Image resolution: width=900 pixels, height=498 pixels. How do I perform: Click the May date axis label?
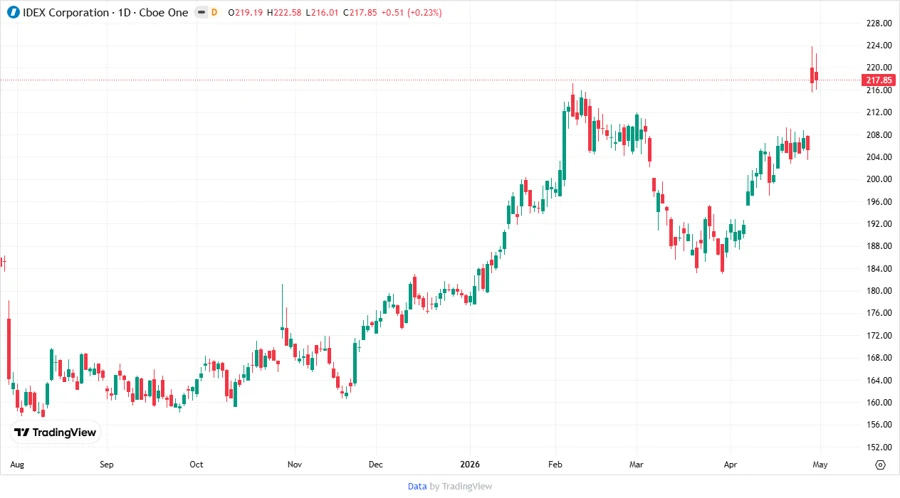pos(820,464)
